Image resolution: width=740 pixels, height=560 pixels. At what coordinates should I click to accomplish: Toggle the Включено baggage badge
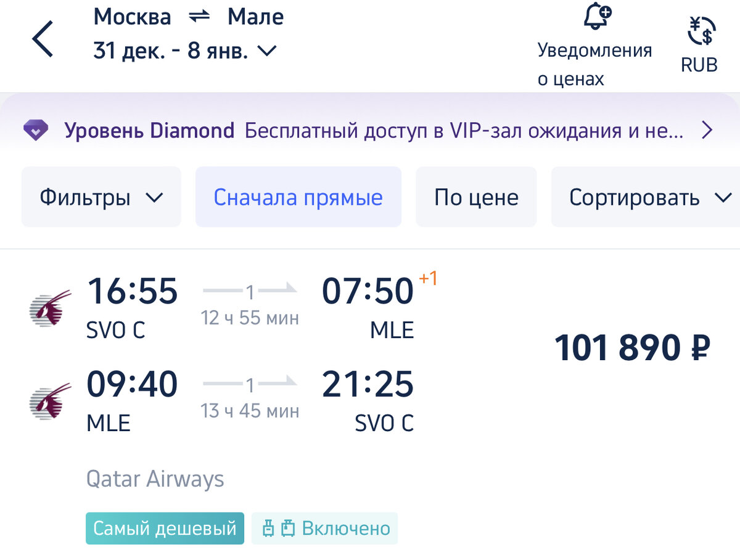point(325,528)
